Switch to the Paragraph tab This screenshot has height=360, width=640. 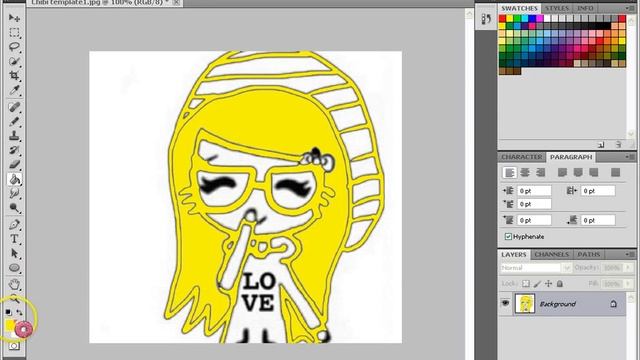tap(571, 157)
